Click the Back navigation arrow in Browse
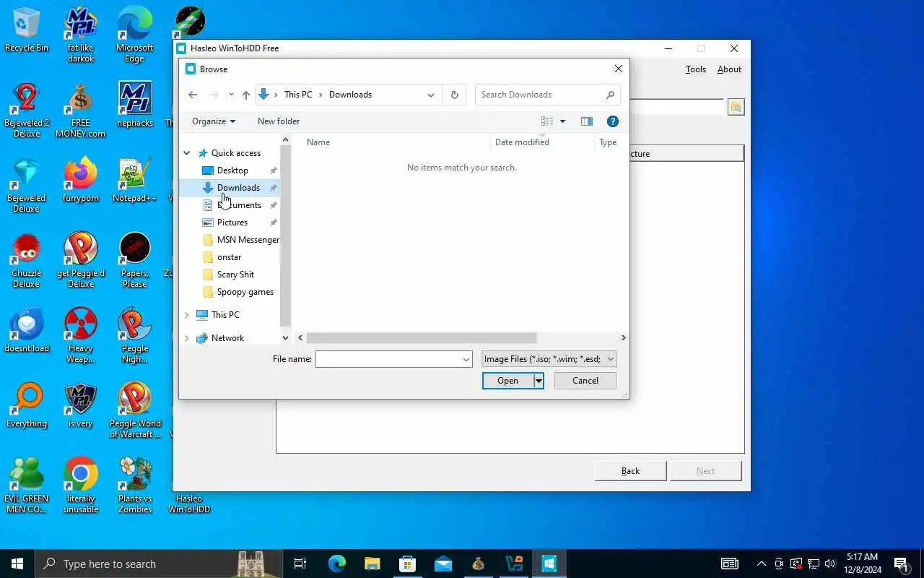The image size is (924, 578). point(193,95)
